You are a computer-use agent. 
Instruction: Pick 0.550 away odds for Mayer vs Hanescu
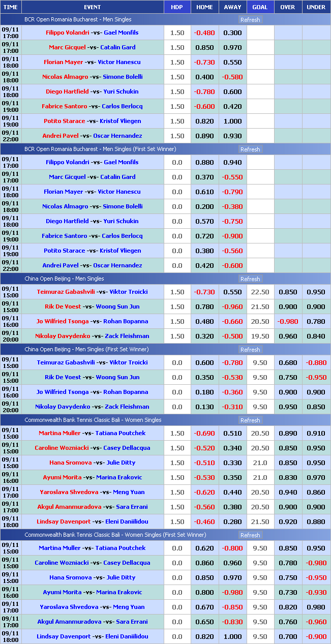232,62
